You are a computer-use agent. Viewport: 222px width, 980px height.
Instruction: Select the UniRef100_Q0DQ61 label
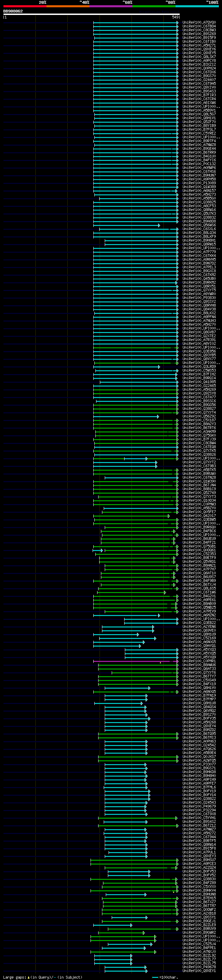[x=199, y=550]
